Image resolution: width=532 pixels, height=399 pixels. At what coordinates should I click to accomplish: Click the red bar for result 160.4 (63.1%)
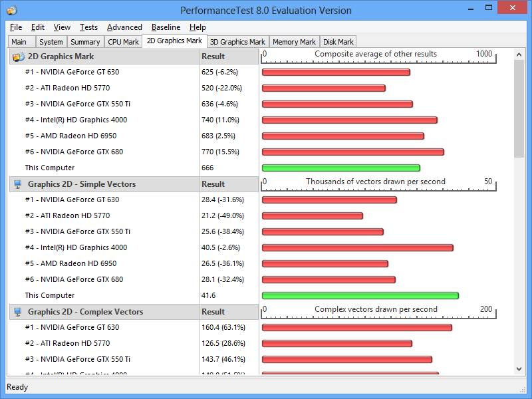click(357, 327)
